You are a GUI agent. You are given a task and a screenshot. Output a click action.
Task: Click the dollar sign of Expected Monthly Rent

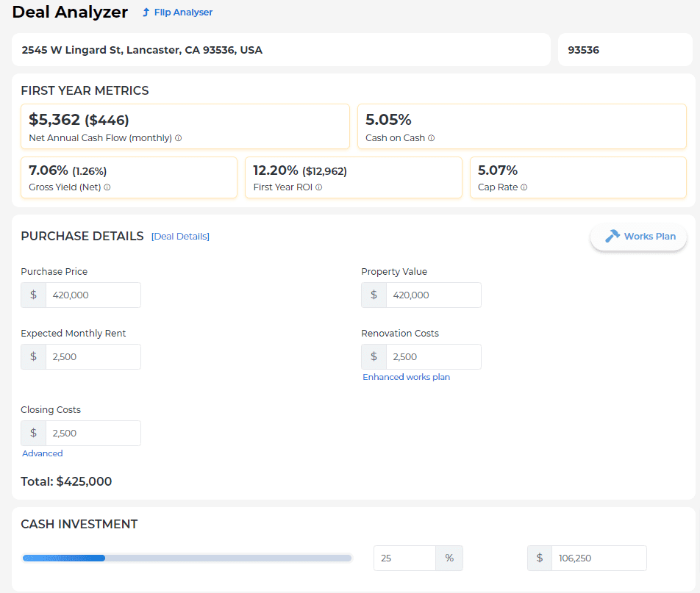tap(34, 356)
